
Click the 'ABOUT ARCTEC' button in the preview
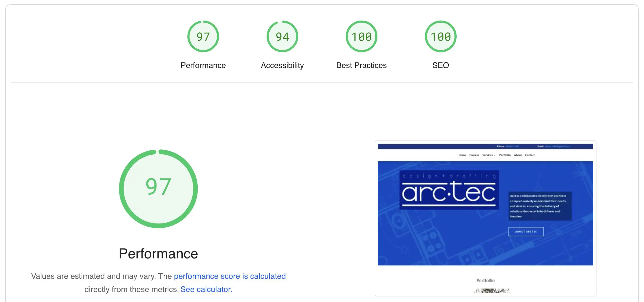pos(526,231)
